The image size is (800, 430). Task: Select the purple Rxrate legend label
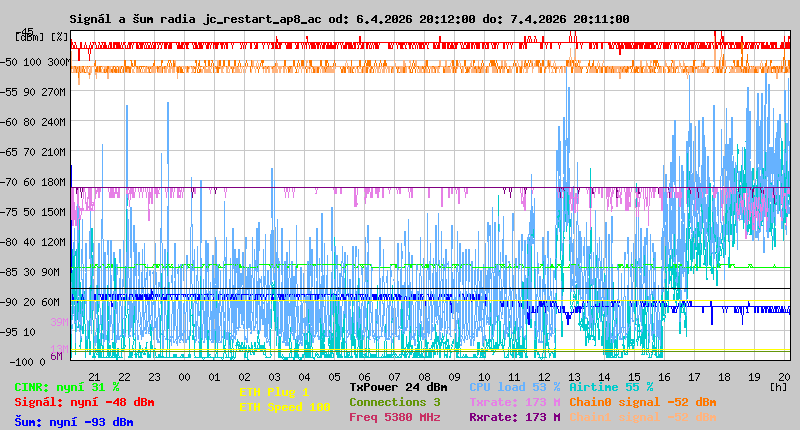(514, 417)
